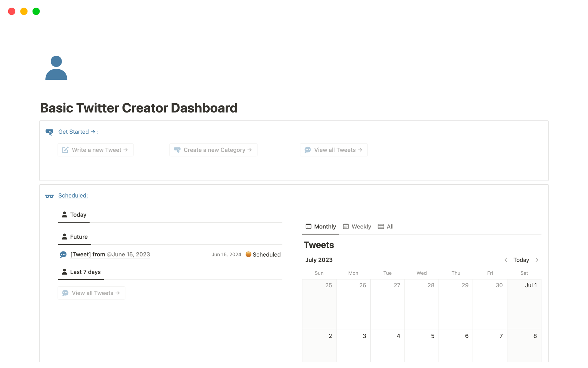Click the table icon of the All view
The height and width of the screenshot is (368, 588).
(x=381, y=227)
